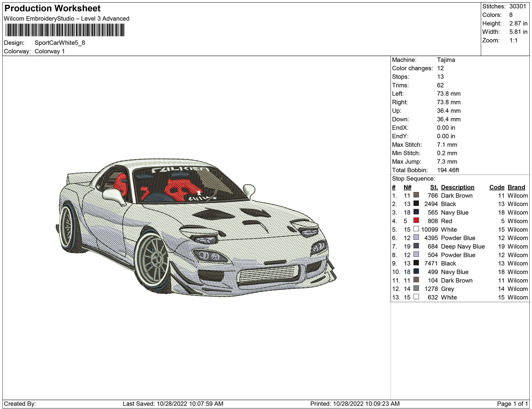Click the Black swatch in stop 9
This screenshot has width=532, height=409.
[x=416, y=263]
